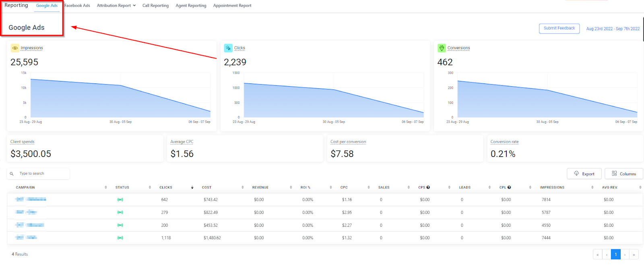
Task: Click the search magnifier icon
Action: (x=12, y=174)
